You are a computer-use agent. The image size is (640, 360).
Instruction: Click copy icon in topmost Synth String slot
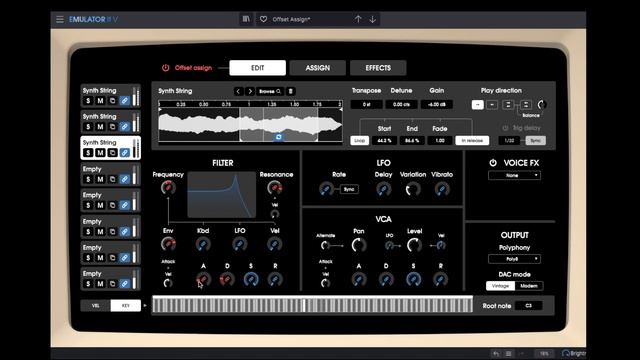coord(113,101)
